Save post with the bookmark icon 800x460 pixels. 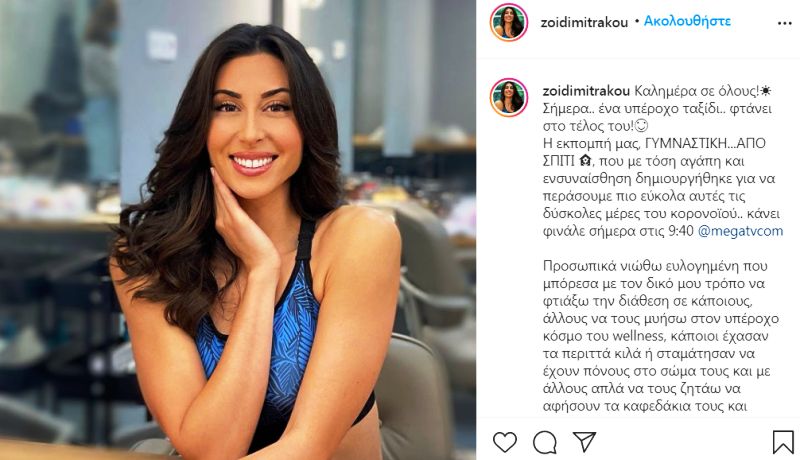(783, 442)
